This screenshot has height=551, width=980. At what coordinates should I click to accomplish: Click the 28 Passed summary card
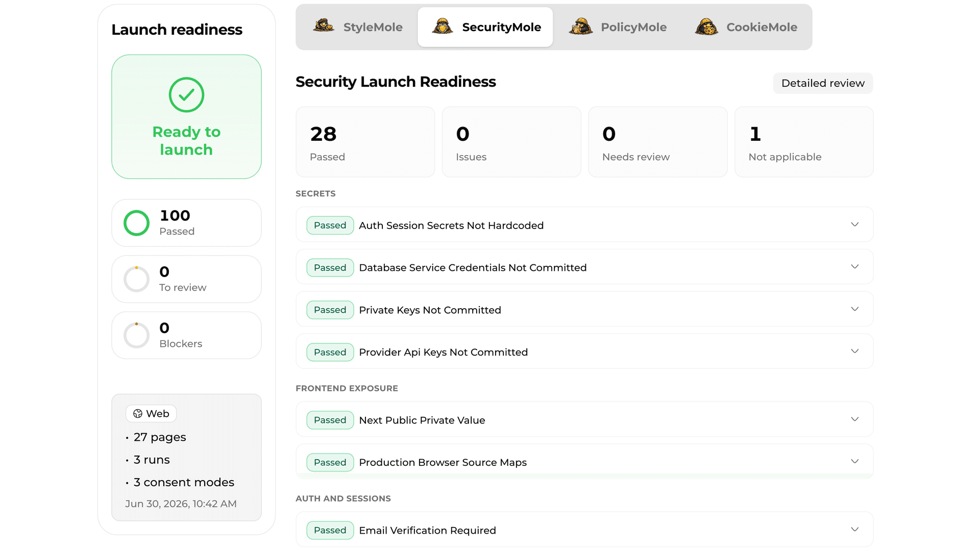coord(365,142)
